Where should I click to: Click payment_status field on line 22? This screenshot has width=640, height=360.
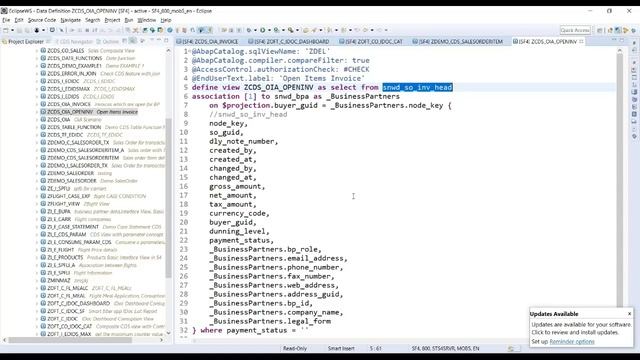239,240
